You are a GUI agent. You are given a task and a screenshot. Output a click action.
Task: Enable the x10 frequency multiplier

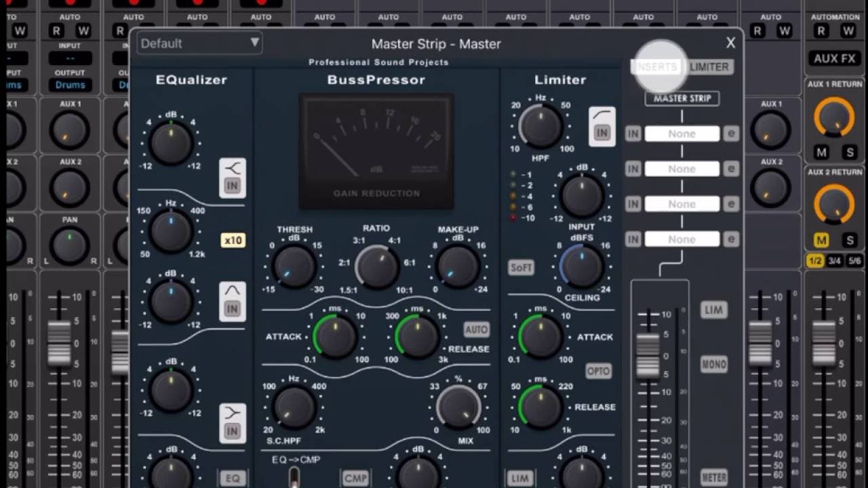(x=233, y=240)
